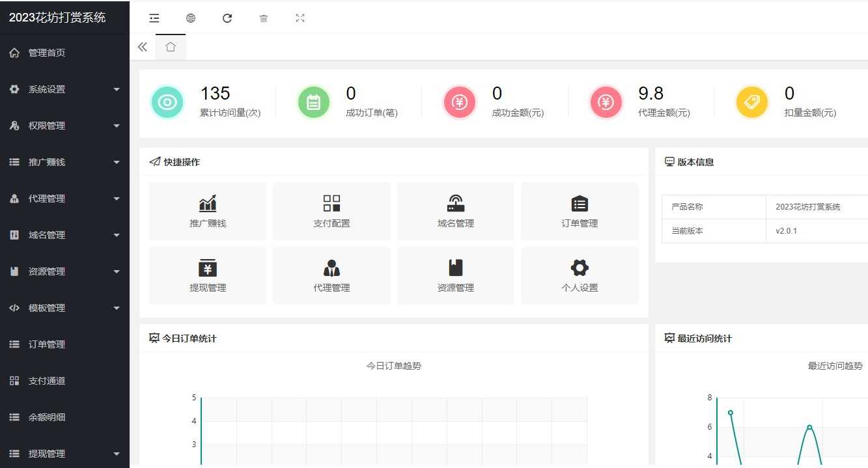The width and height of the screenshot is (868, 468).
Task: Click the yellow tag icon for 扣量金额
Action: 752,103
